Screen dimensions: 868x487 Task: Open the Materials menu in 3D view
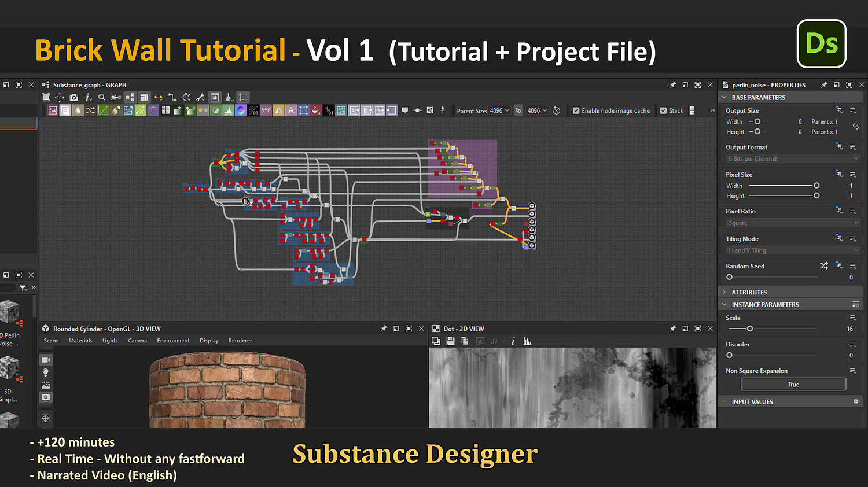click(80, 341)
